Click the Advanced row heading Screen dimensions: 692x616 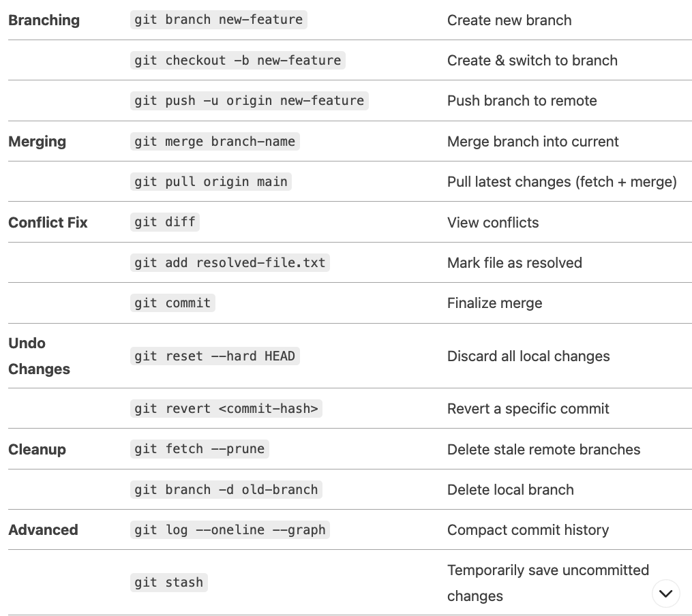pos(43,529)
